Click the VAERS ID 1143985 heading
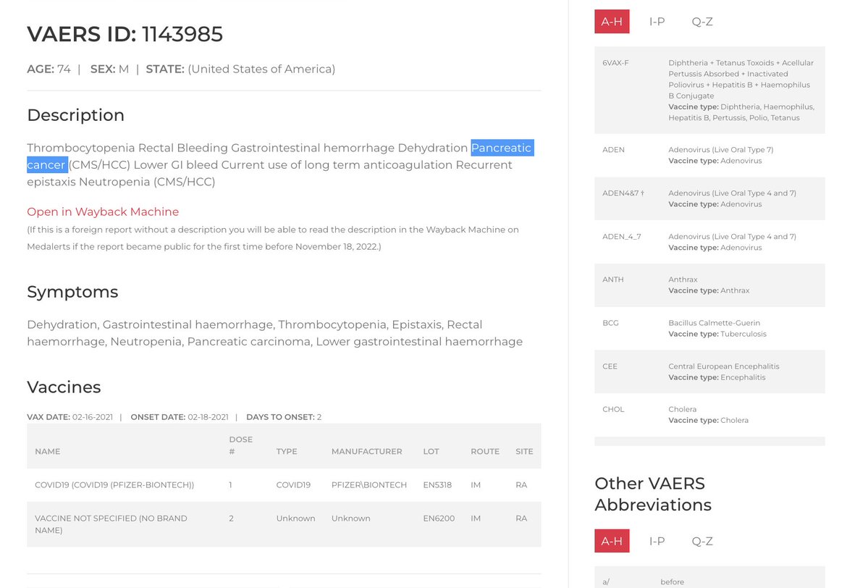 click(x=125, y=34)
